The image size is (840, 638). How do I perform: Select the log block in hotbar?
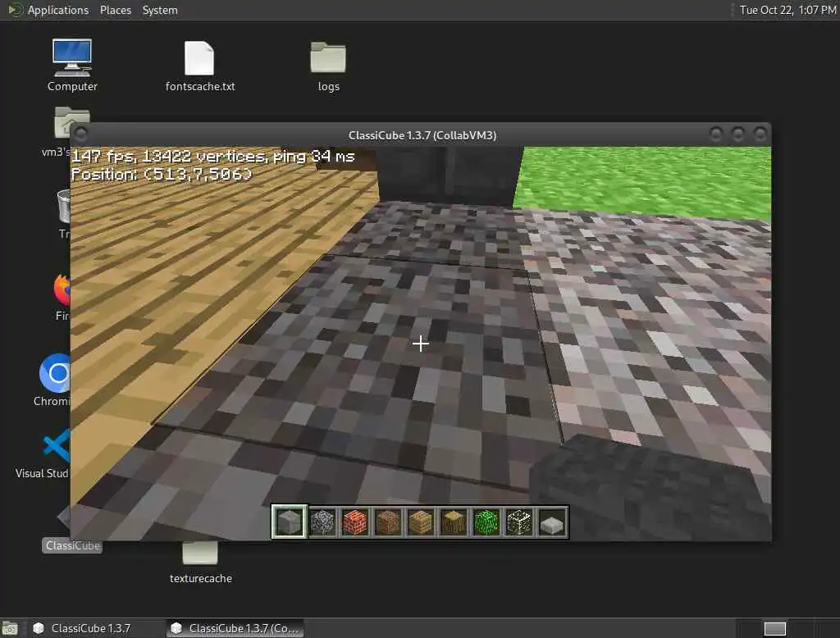coord(453,522)
